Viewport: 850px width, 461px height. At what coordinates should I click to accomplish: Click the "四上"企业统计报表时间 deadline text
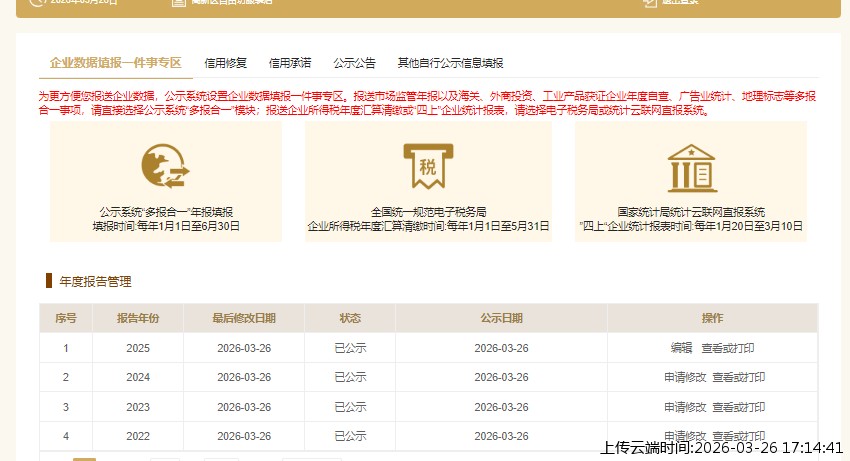point(691,226)
